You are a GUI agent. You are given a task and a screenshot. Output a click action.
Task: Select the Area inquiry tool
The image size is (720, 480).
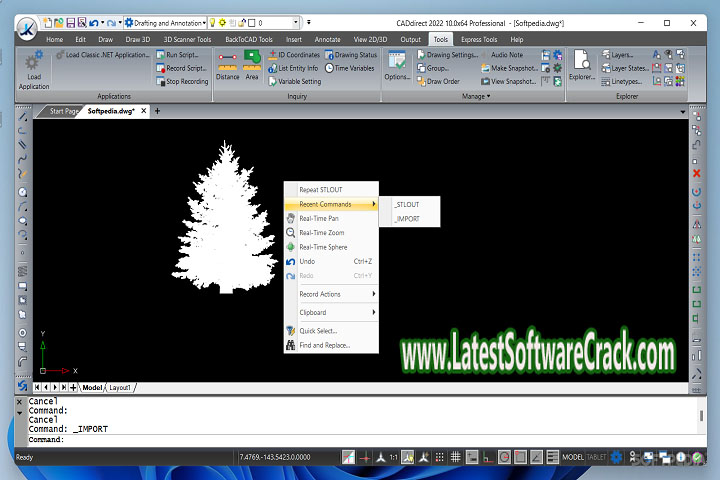coord(252,65)
